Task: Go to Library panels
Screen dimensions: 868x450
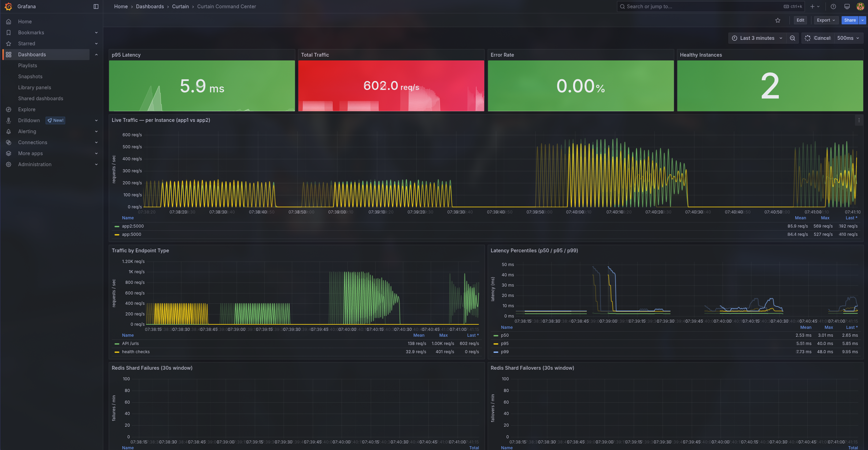Action: [x=35, y=88]
